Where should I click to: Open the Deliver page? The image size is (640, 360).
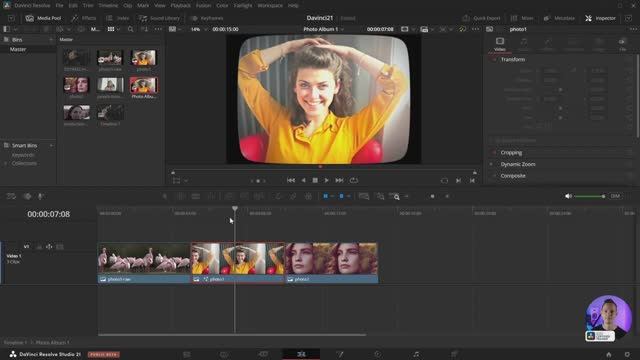coord(454,354)
